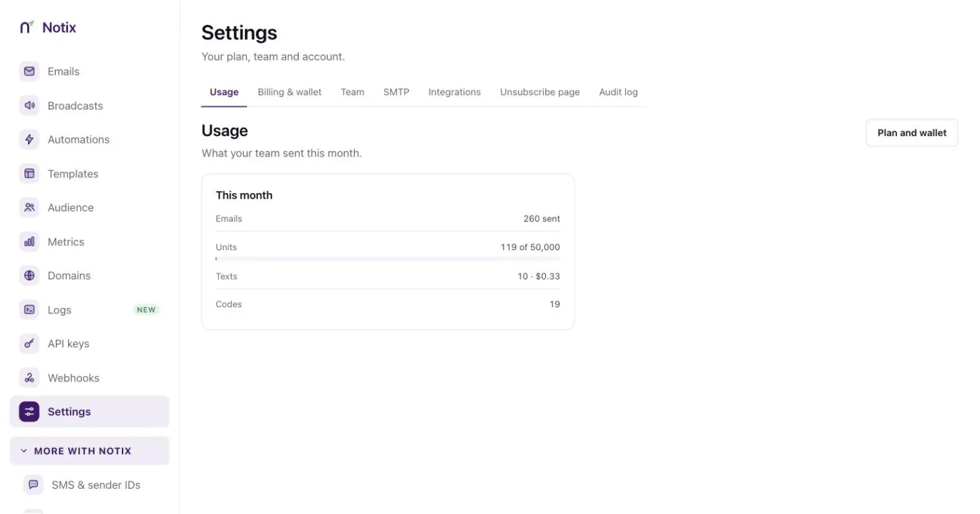Screen dimensions: 980x514
Task: Click 'What your team sent this month.' text
Action: click(282, 153)
